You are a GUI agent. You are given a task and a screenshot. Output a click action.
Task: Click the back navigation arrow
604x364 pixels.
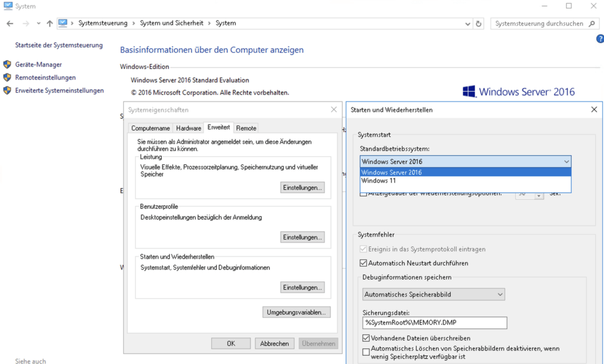10,24
